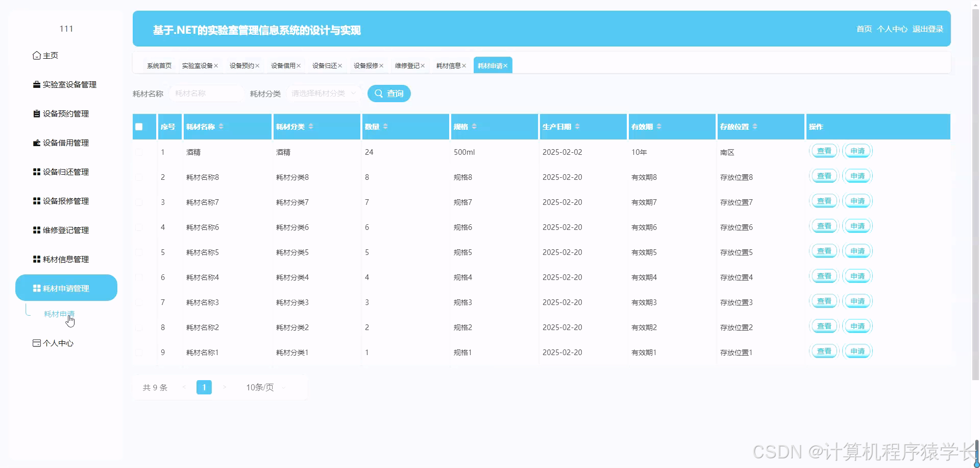Click the grid icon for 设备归还管理
This screenshot has width=980, height=468.
pyautogui.click(x=36, y=172)
